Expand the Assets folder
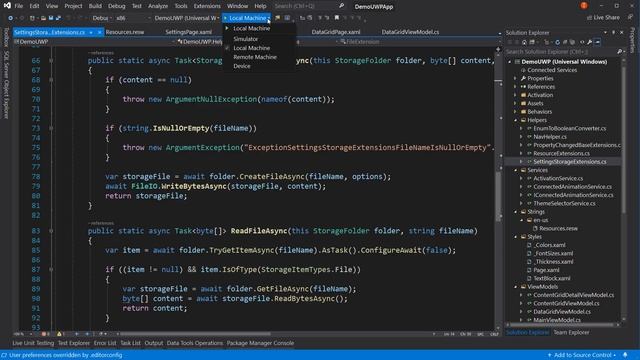The image size is (640, 360). pos(515,103)
